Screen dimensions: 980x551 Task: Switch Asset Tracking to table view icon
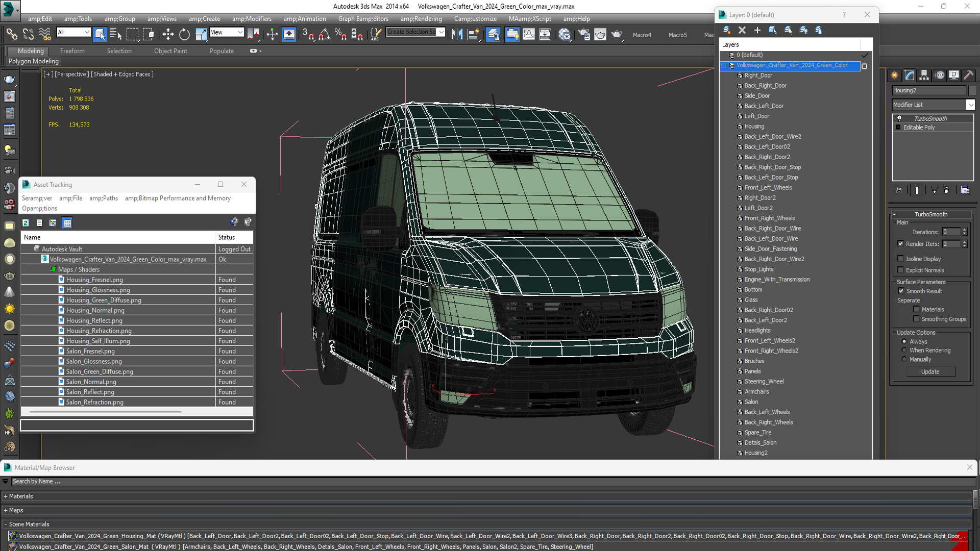(67, 222)
